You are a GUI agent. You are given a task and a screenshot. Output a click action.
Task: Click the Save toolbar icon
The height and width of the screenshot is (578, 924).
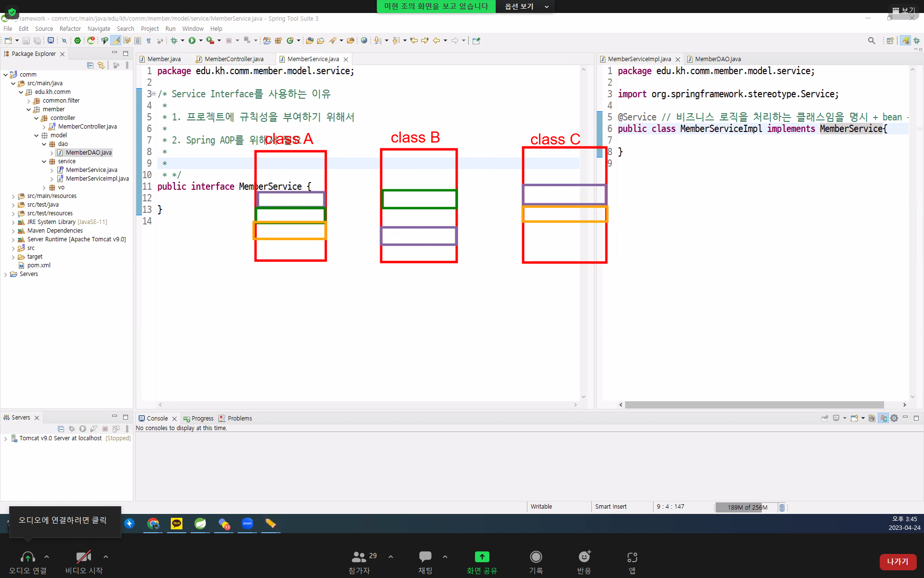click(26, 40)
